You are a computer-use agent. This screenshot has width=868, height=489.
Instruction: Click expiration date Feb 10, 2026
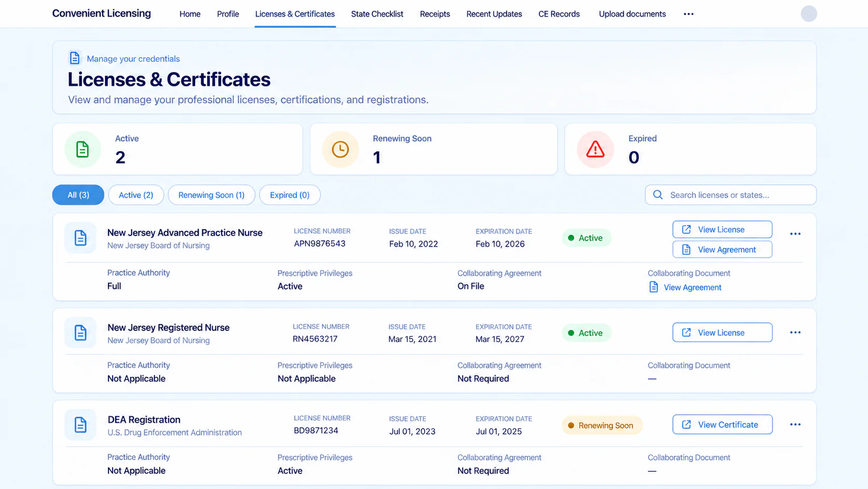point(500,244)
